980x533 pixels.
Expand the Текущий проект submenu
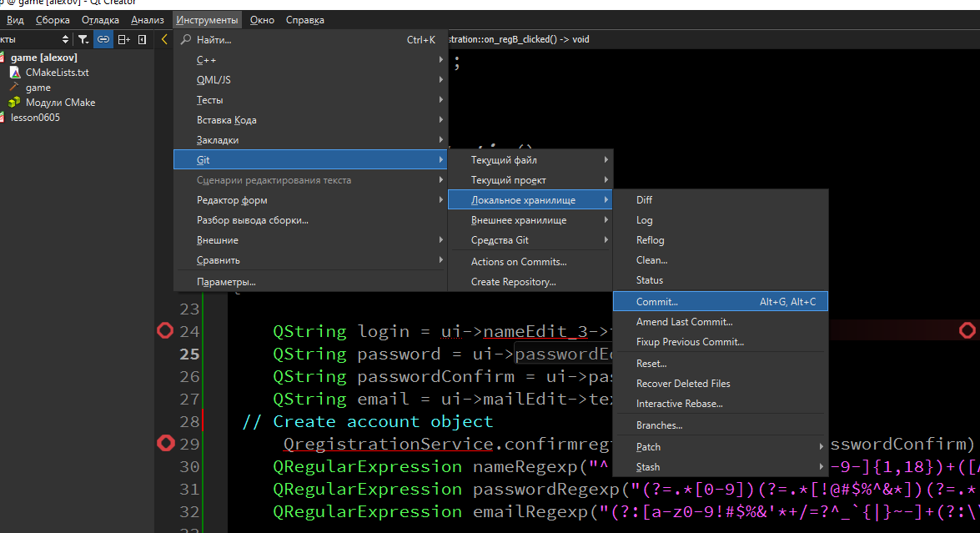(530, 180)
